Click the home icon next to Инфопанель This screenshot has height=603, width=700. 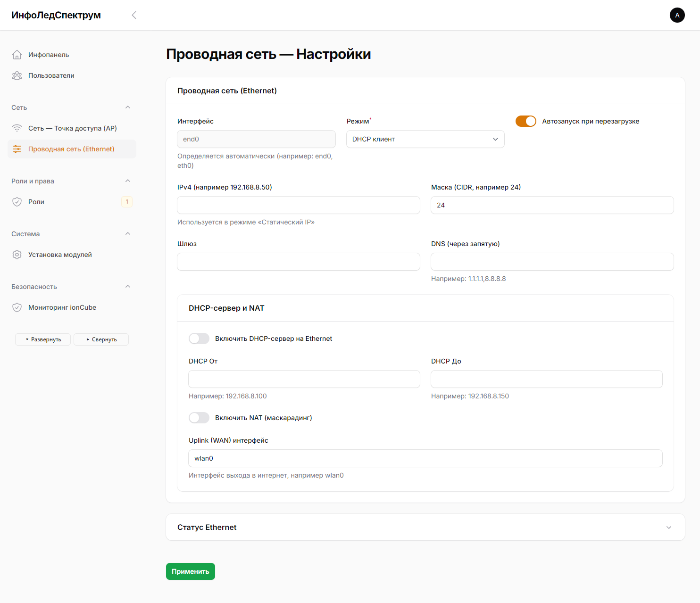tap(17, 55)
